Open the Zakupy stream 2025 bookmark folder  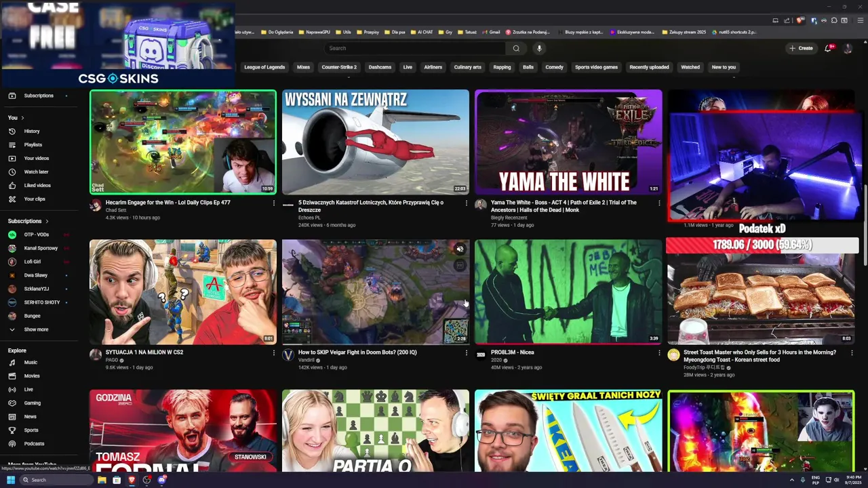684,32
